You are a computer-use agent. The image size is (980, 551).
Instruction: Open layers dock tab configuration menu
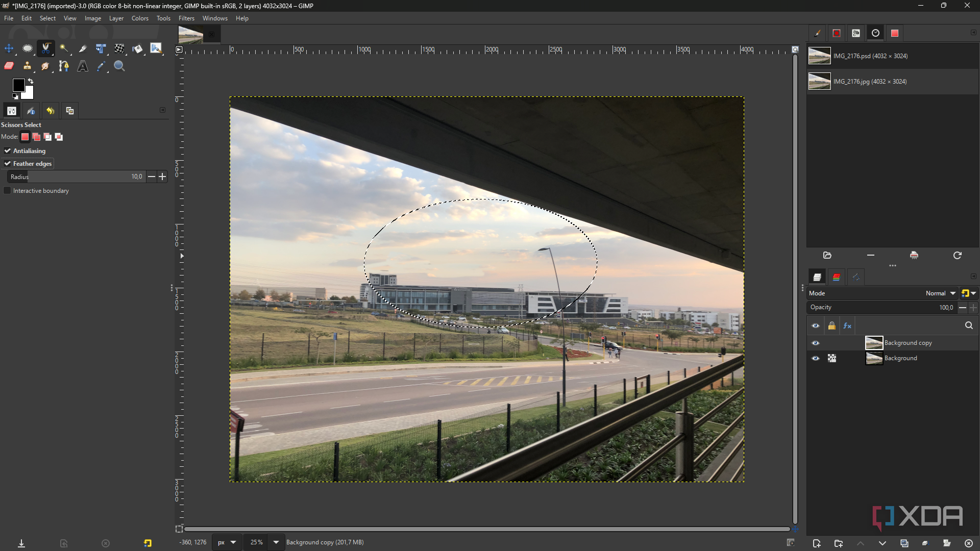[973, 277]
